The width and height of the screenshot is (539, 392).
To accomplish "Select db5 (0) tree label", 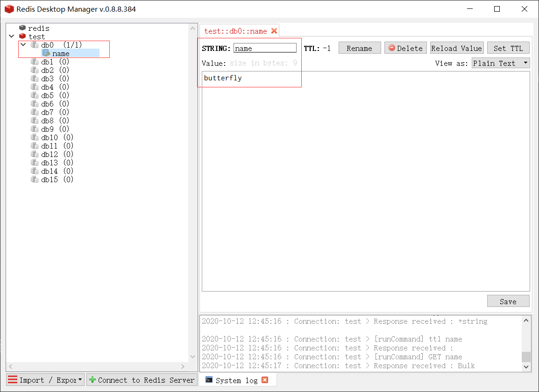I will coord(55,95).
